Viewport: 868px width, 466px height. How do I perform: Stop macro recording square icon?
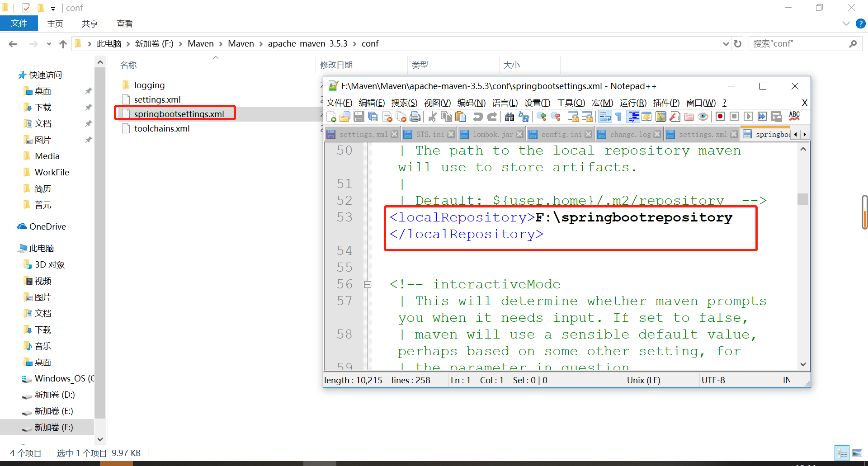(734, 117)
